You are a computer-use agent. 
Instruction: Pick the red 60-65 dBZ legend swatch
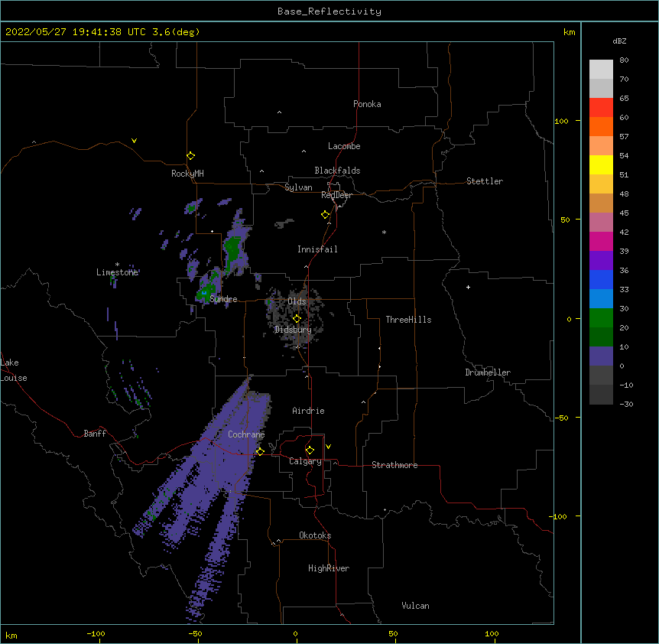[x=601, y=108]
